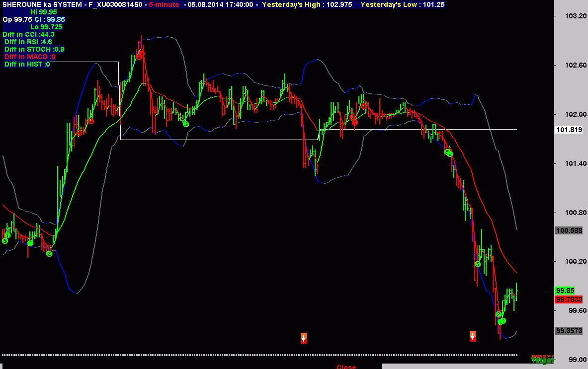Viewport: 588px width, 369px height.
Task: Click the Yesterday's Low 101.25 label
Action: click(403, 4)
